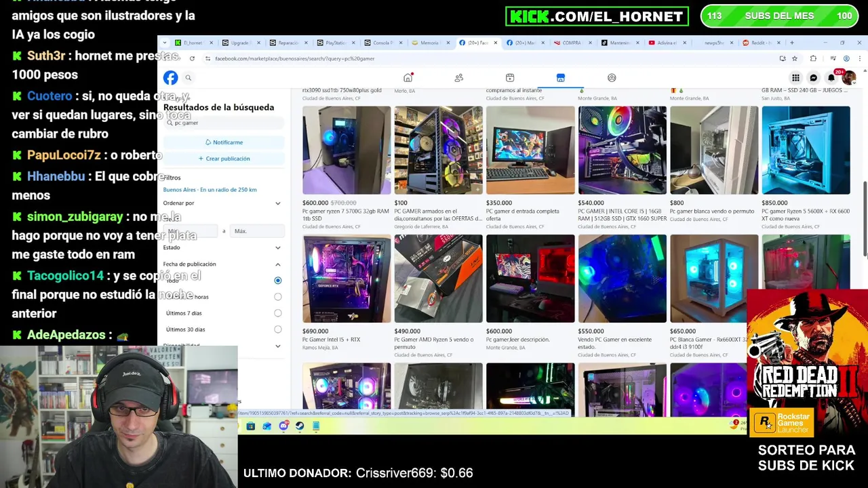868x488 pixels.
Task: Click the 'Notificarme' button
Action: point(224,142)
